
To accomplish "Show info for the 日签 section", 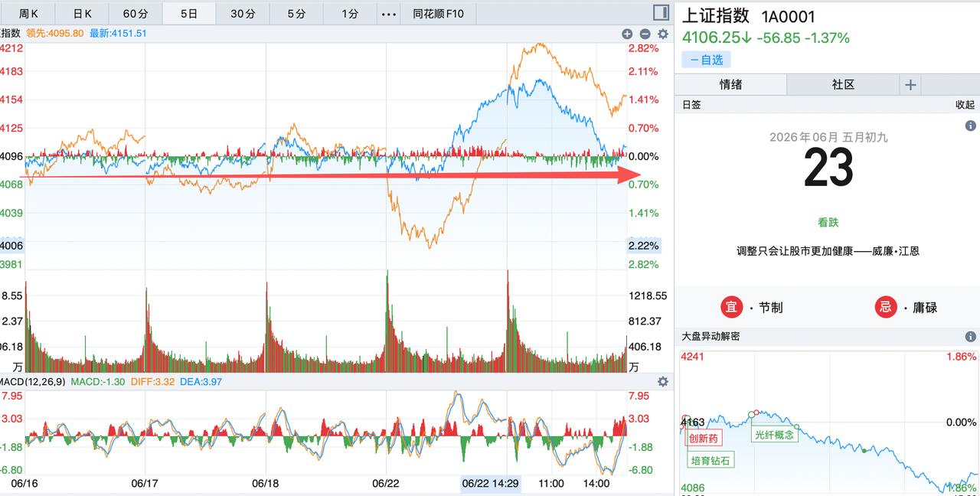I will click(x=970, y=126).
